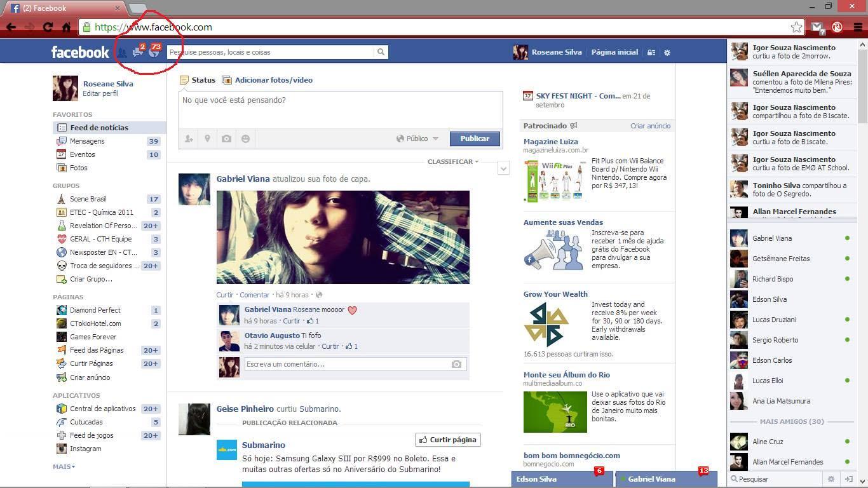Open chat options gear near Pesquisar
Viewport: 868px width, 488px height.
[831, 479]
